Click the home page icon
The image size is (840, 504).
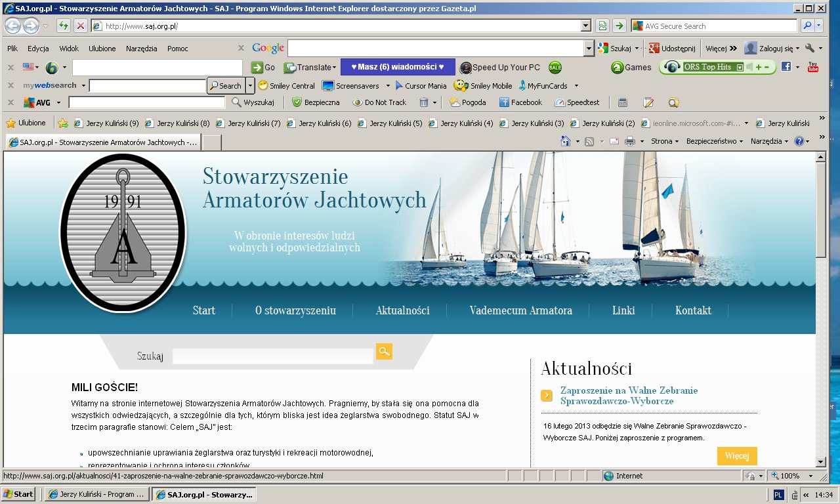click(x=565, y=141)
